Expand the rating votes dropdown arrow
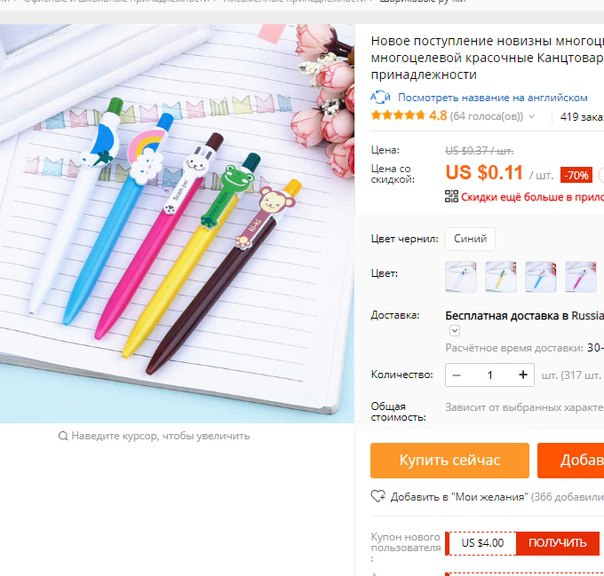The height and width of the screenshot is (576, 604). click(x=532, y=116)
